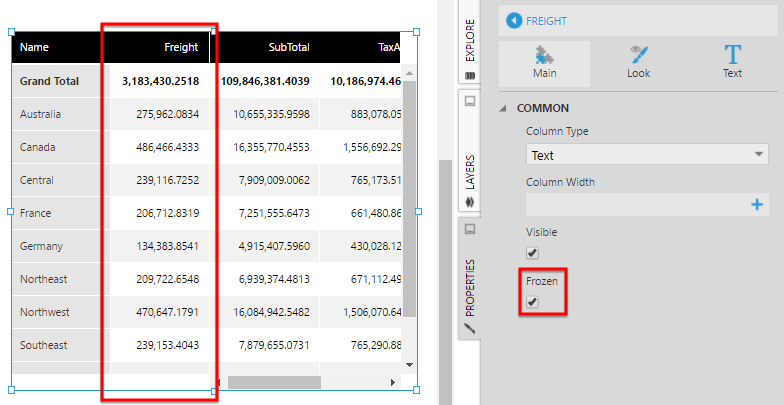Click the table scroll up arrow
The height and width of the screenshot is (405, 784).
[x=410, y=74]
